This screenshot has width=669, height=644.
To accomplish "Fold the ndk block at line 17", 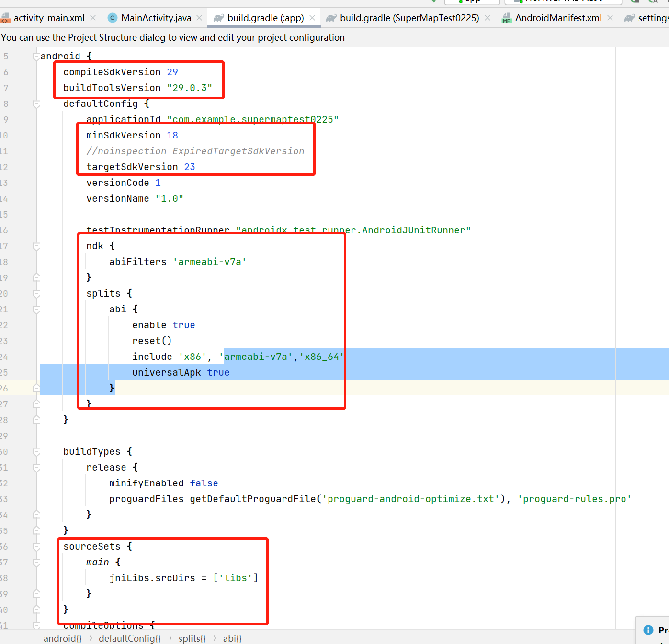I will 36,246.
